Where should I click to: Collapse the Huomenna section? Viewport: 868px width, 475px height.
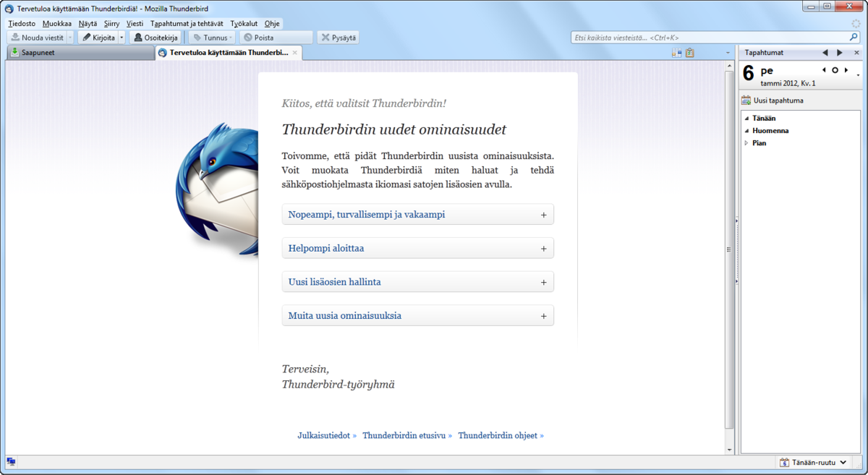pyautogui.click(x=746, y=131)
